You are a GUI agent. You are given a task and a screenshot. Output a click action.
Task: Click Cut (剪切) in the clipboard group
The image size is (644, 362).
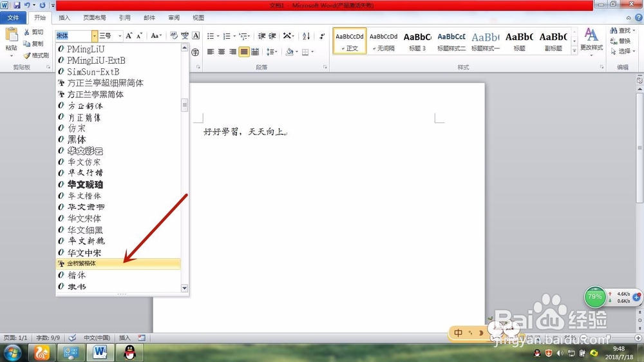click(33, 32)
